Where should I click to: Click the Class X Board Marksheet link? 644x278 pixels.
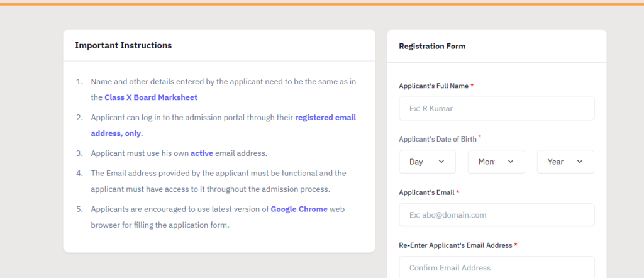coord(151,97)
